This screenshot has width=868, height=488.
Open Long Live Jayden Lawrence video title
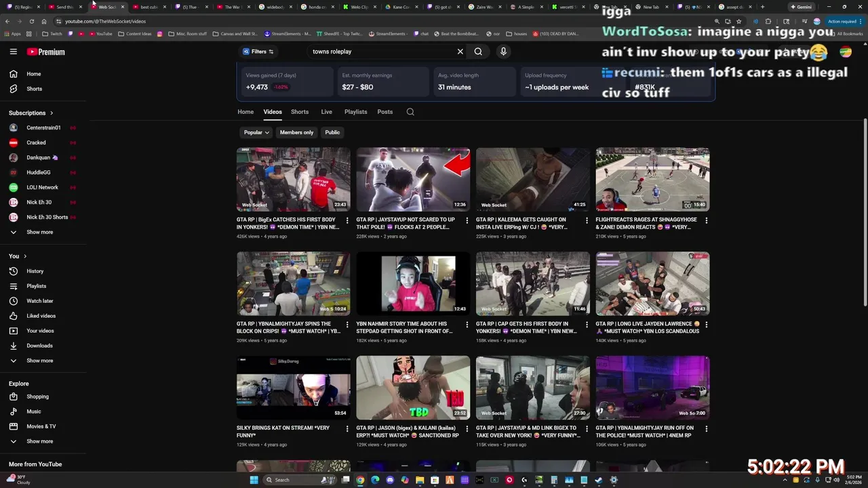tap(648, 327)
